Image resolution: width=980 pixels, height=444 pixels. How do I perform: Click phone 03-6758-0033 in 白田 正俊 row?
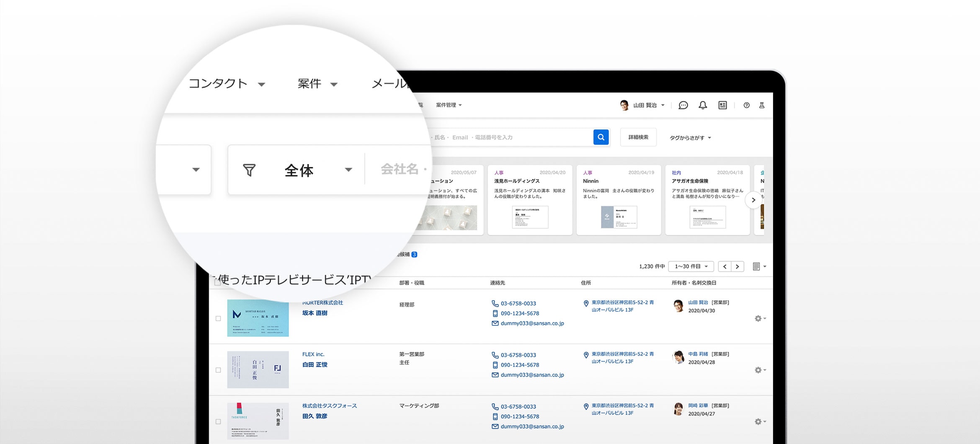(x=518, y=355)
